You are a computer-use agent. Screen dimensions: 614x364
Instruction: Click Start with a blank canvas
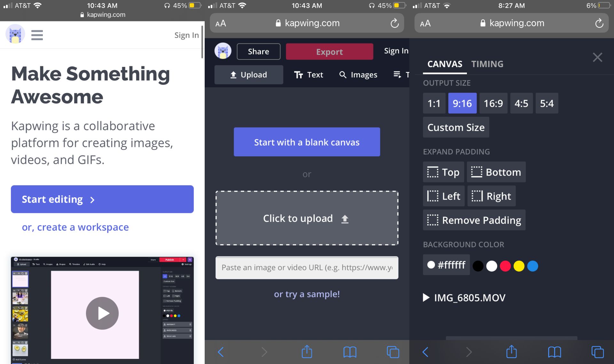307,142
